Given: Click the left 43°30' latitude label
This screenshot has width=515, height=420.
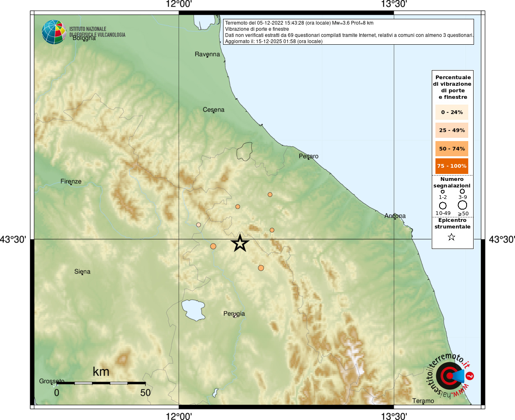Looking at the screenshot, I should [x=14, y=240].
